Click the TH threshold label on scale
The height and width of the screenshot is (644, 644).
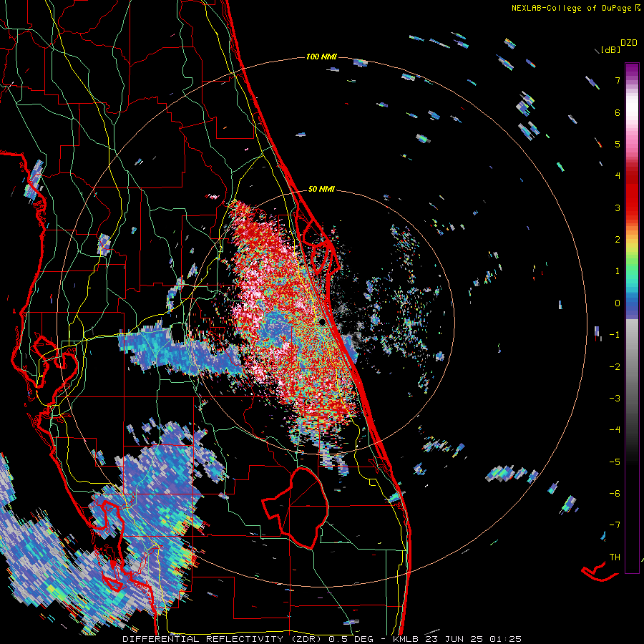[615, 557]
